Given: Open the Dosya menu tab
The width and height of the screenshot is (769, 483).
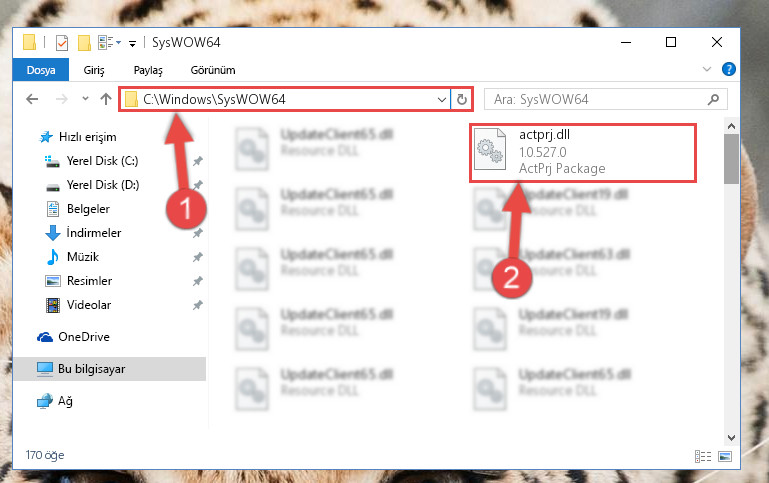Looking at the screenshot, I should click(x=41, y=70).
